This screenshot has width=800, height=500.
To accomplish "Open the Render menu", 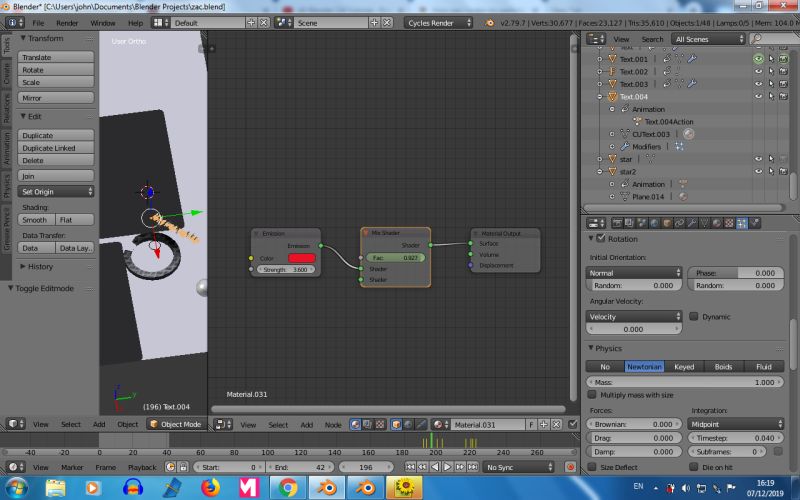I will (67, 23).
